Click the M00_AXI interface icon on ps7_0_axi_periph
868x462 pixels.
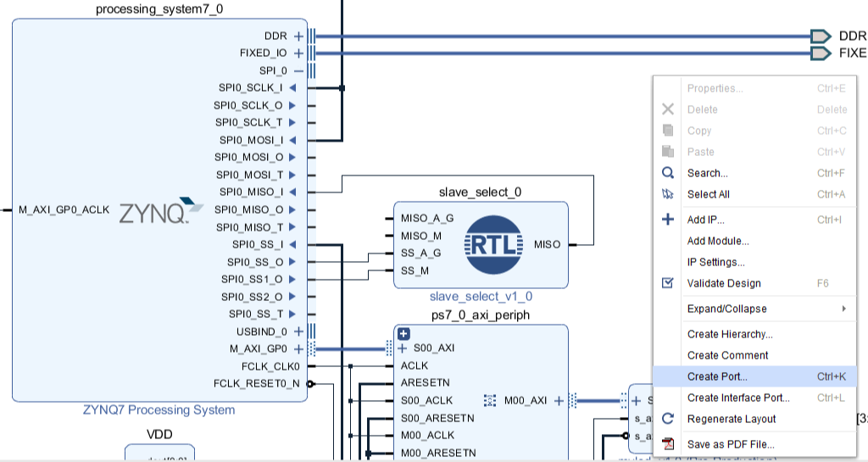490,401
